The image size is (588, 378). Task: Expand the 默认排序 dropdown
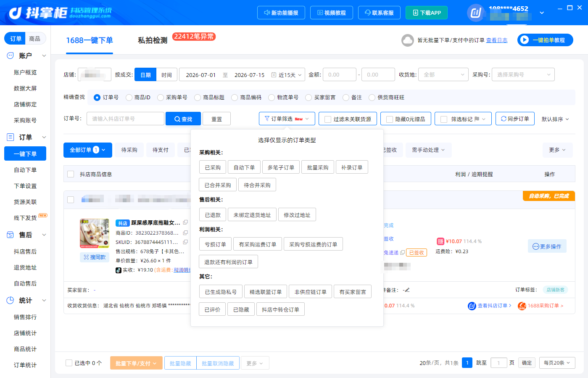click(x=555, y=119)
